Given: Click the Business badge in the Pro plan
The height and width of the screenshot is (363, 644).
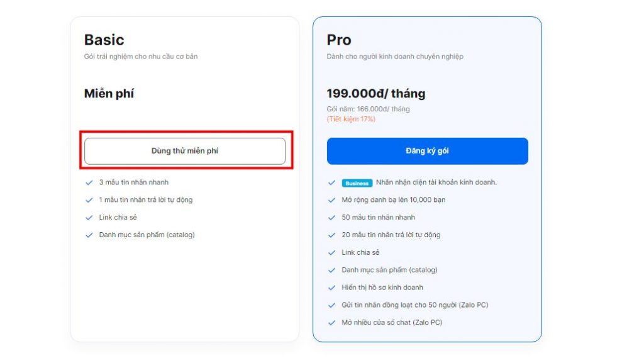Looking at the screenshot, I should [x=356, y=183].
